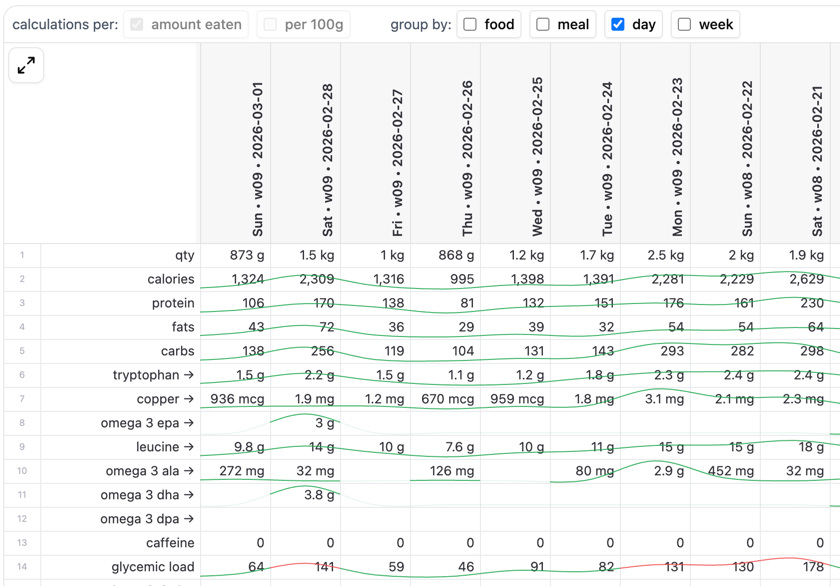This screenshot has width=840, height=586.
Task: Uncheck the day group-by checkbox
Action: pos(618,24)
